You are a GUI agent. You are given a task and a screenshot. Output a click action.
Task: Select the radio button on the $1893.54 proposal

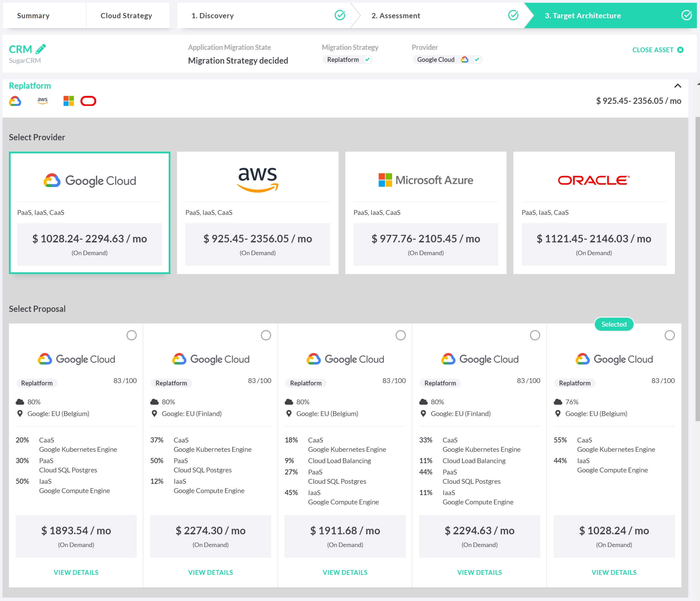132,335
